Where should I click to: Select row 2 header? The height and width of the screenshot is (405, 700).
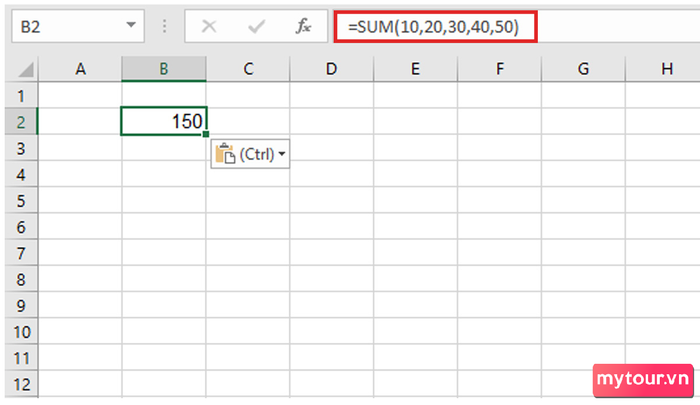coord(21,121)
